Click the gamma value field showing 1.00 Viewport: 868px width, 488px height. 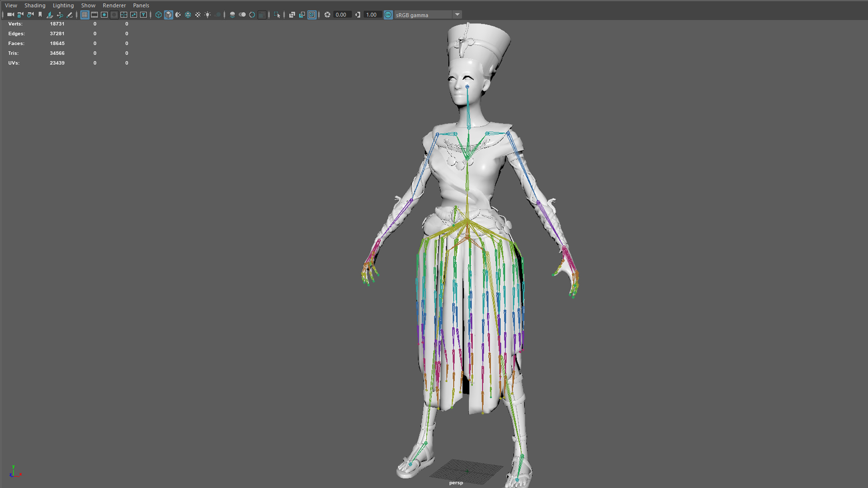coord(372,15)
